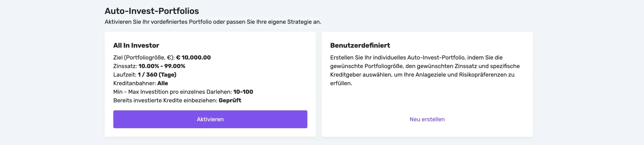The image size is (644, 145).
Task: Click the Kreditanbahner label
Action: [135, 83]
